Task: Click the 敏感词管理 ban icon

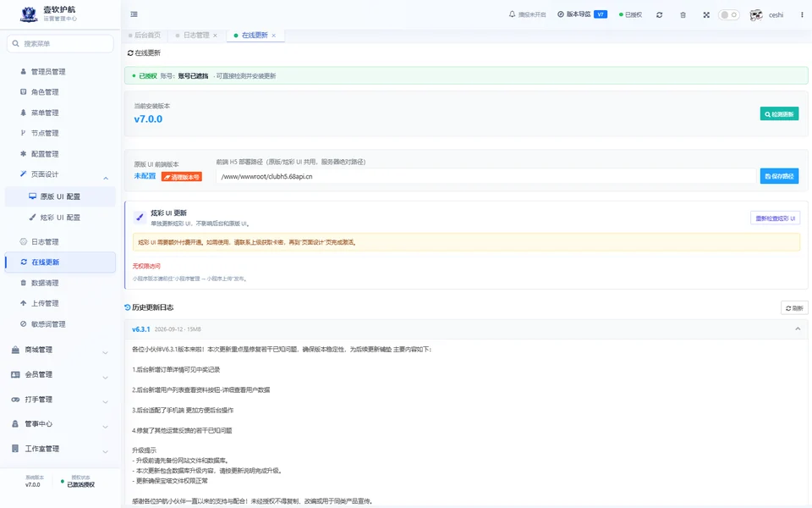Action: [x=23, y=324]
